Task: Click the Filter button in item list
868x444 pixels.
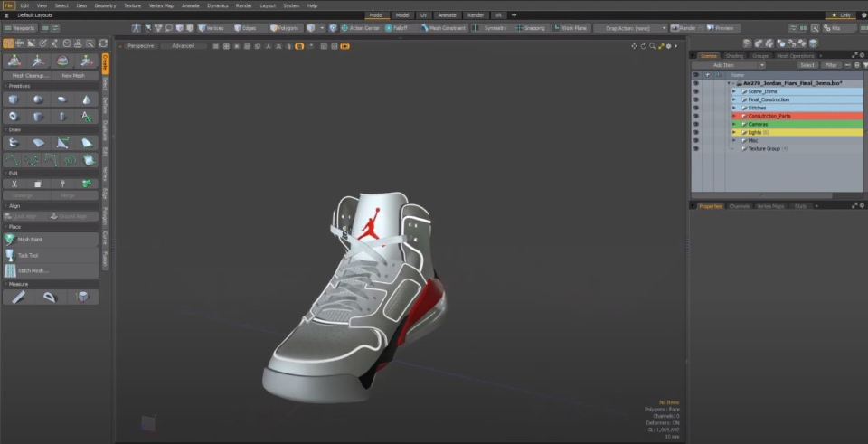Action: [831, 65]
